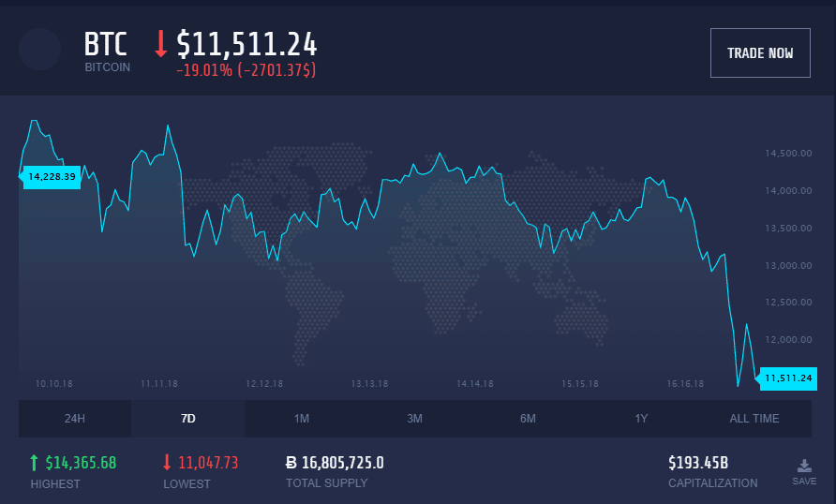Click the 12,000.00 price axis label
The width and height of the screenshot is (836, 504).
coord(788,339)
